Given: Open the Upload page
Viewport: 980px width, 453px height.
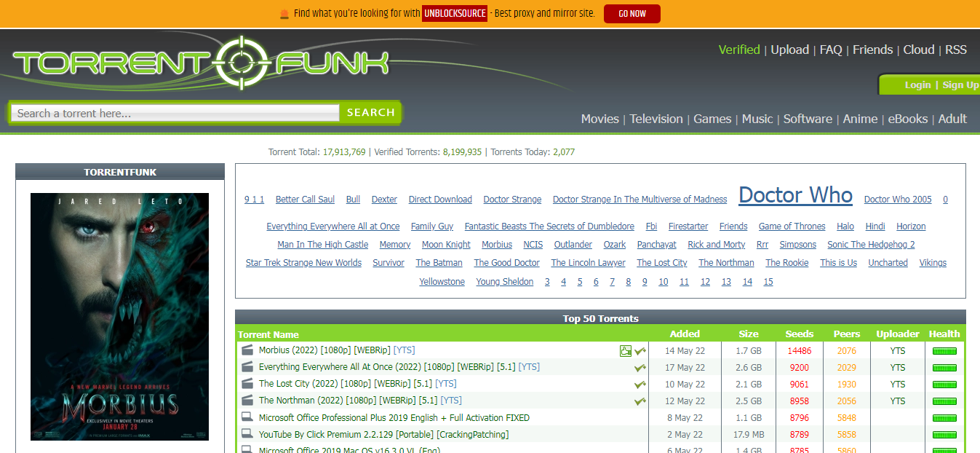Looking at the screenshot, I should (x=790, y=50).
